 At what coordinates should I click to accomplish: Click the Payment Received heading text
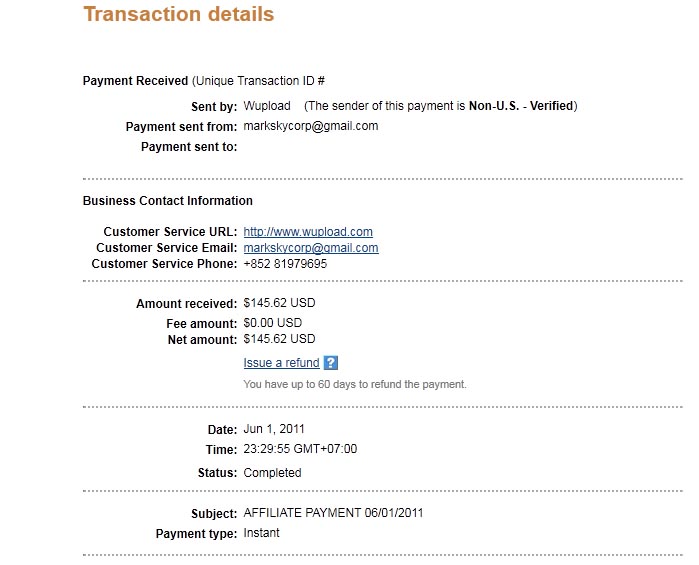click(x=136, y=81)
